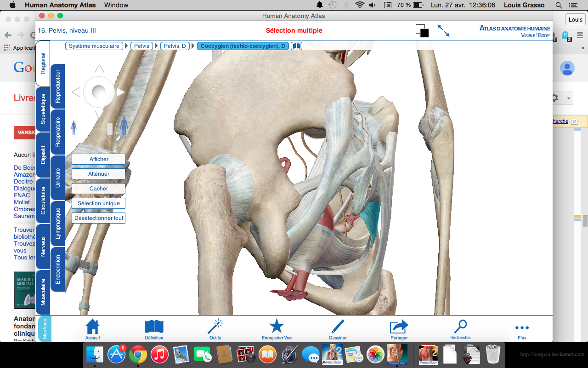Open Rechercher magnifier search

point(460,328)
